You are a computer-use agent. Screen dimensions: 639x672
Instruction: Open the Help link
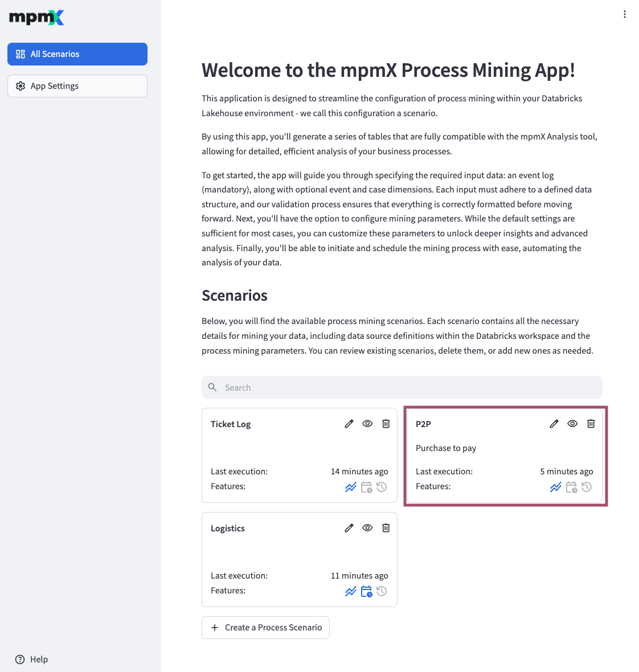32,659
